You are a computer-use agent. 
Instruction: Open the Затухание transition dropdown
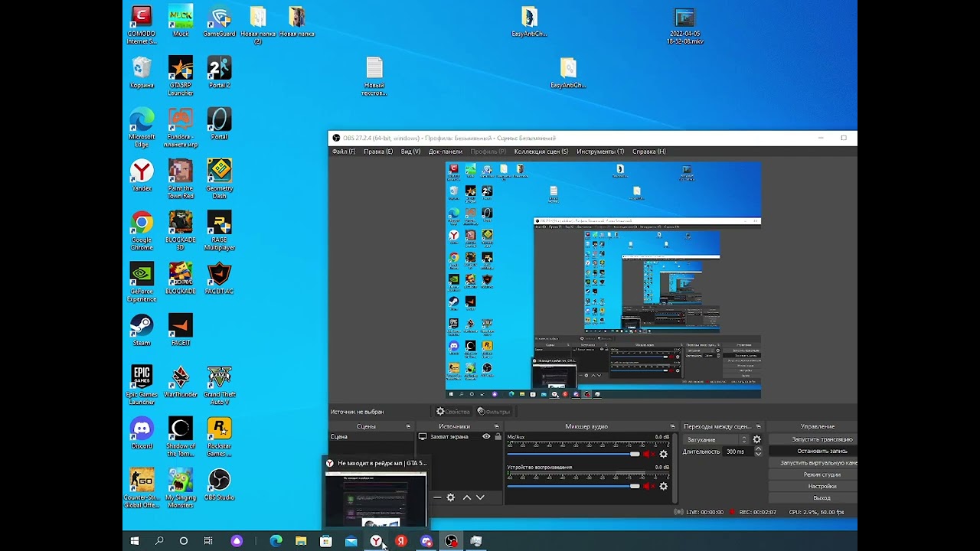pos(716,439)
